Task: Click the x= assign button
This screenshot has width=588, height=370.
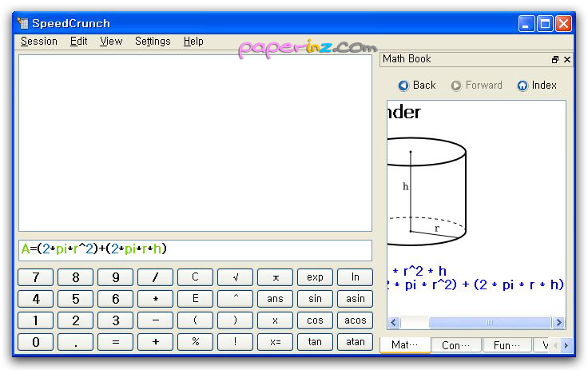Action: pos(276,342)
